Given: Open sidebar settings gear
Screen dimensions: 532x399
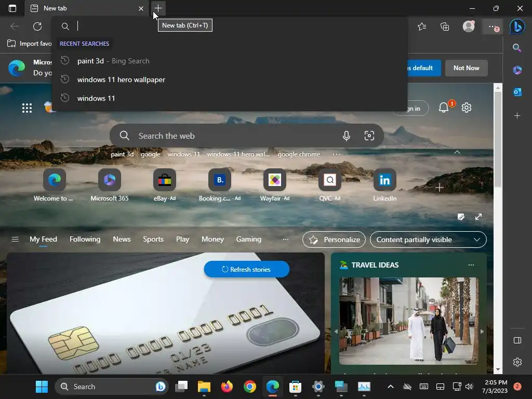Looking at the screenshot, I should point(517,362).
